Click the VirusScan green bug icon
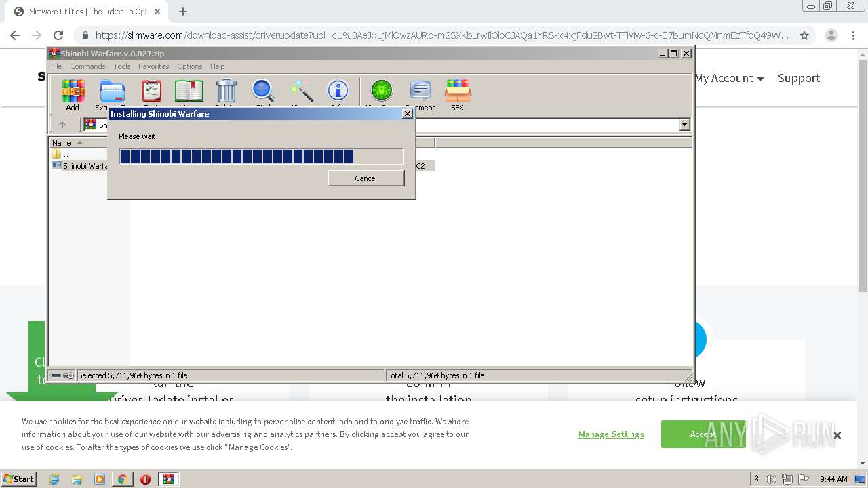868x488 pixels. click(x=381, y=91)
